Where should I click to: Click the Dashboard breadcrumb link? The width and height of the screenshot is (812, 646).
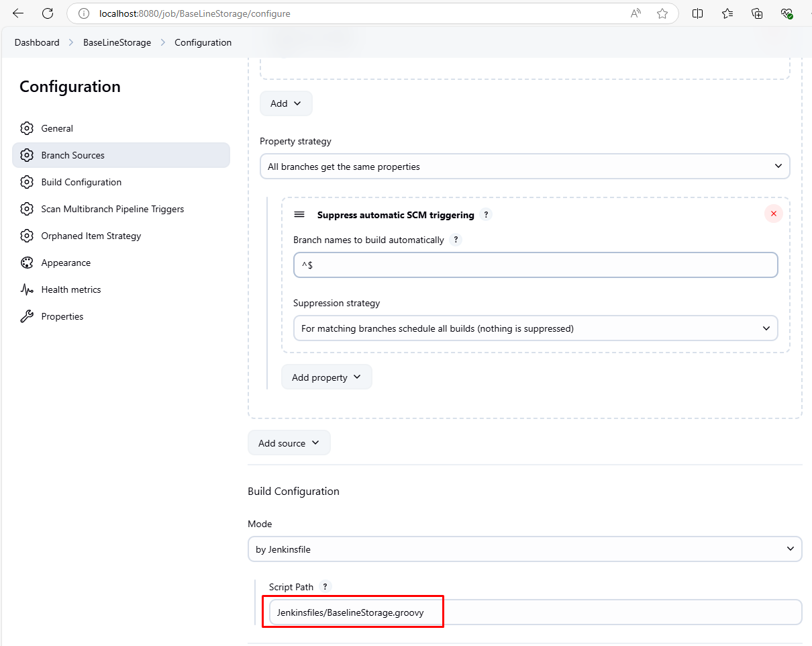coord(37,42)
